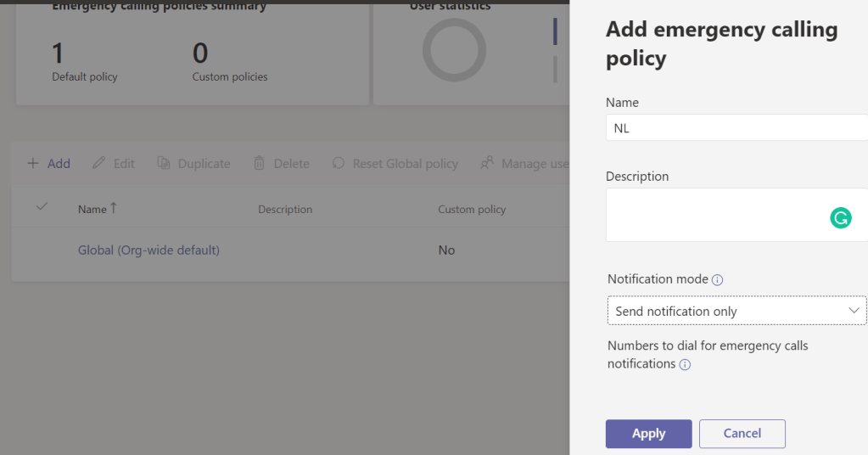Click the Delete trash icon
Viewport: 868px width, 455px height.
pyautogui.click(x=260, y=164)
